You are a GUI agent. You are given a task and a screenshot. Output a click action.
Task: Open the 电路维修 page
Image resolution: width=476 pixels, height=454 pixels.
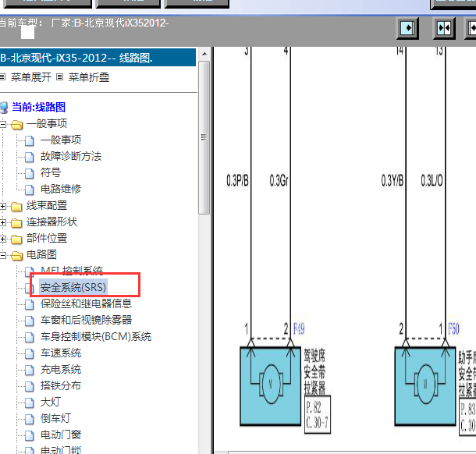click(x=61, y=189)
